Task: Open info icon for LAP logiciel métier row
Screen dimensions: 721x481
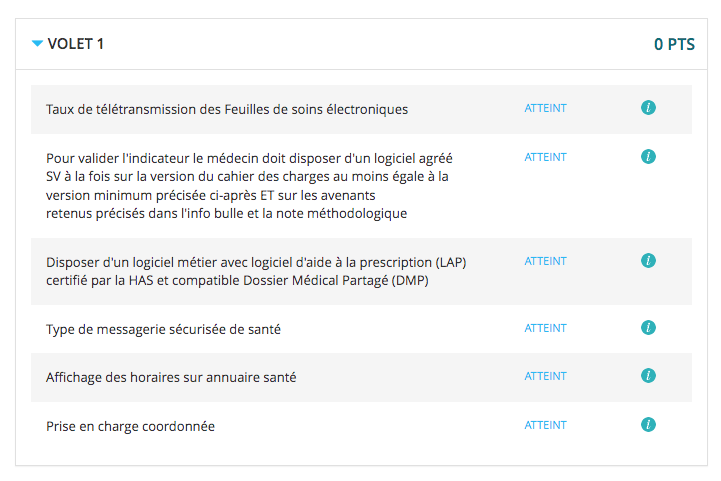Action: pos(648,260)
